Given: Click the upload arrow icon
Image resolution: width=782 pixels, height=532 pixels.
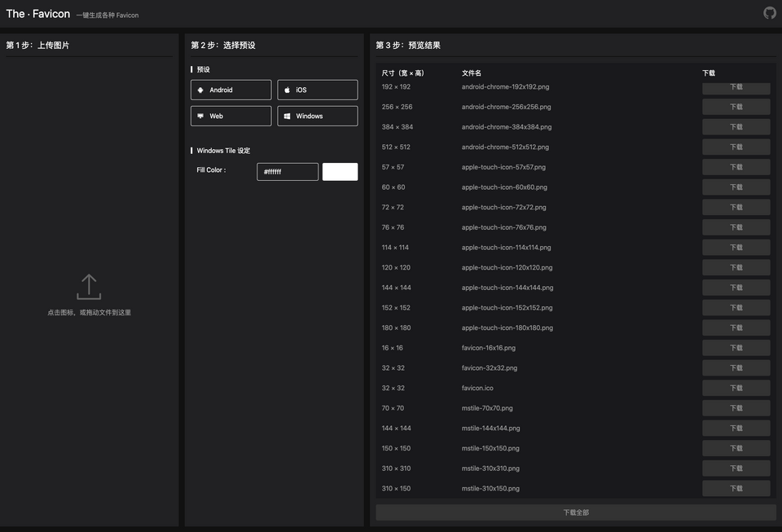Looking at the screenshot, I should [x=89, y=287].
